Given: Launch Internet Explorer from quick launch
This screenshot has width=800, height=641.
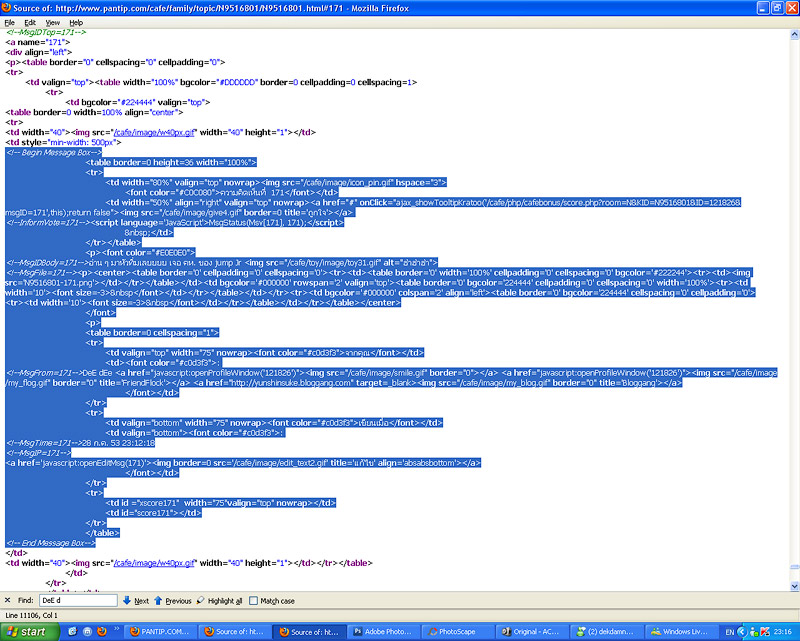Looking at the screenshot, I should [x=72, y=631].
